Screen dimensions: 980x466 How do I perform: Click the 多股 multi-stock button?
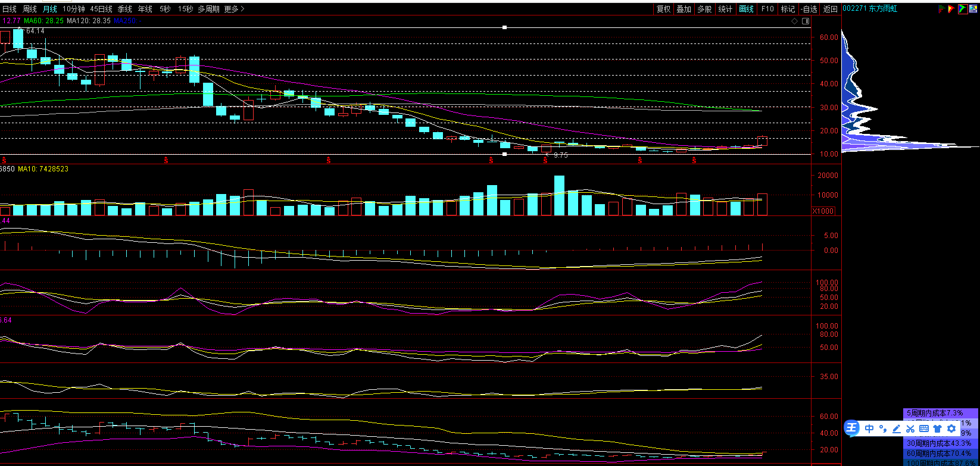[x=705, y=9]
